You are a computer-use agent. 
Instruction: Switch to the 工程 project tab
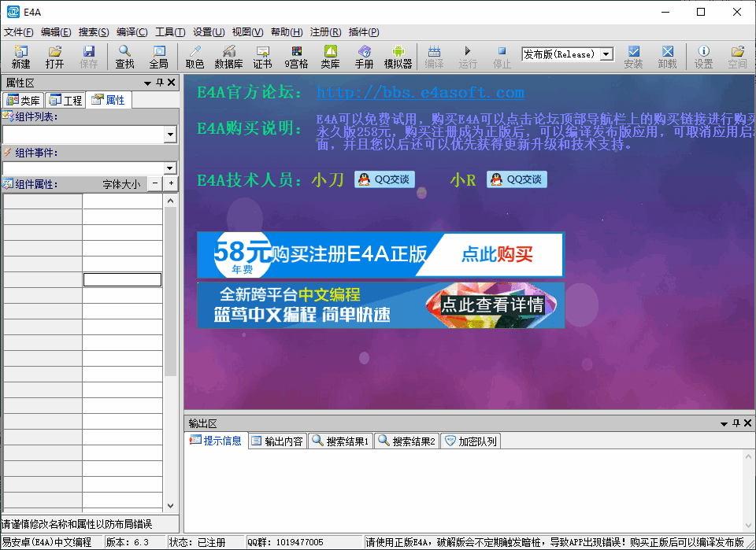[65, 100]
